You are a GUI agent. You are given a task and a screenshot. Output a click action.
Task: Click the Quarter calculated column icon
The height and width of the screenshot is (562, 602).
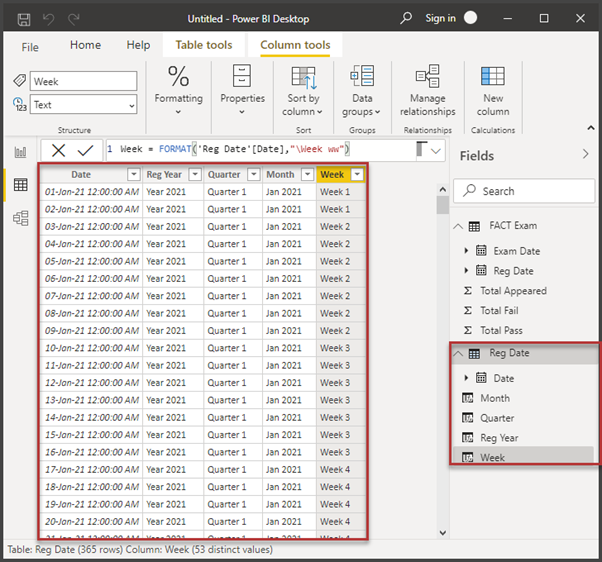click(468, 418)
